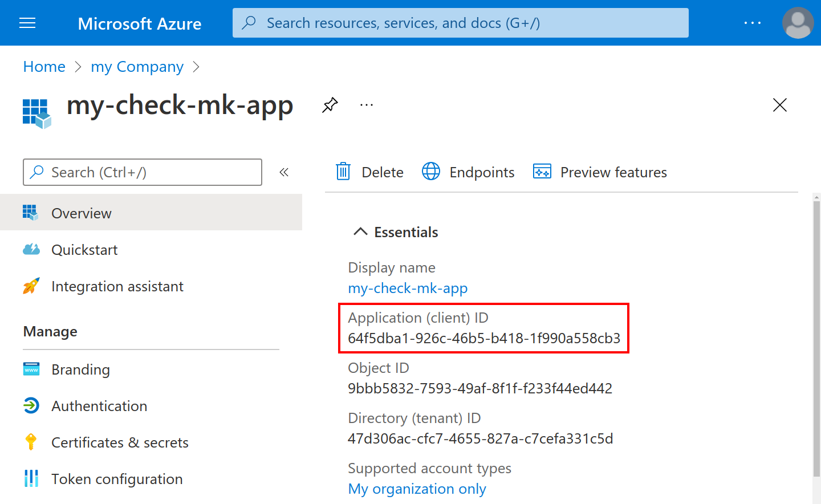Click the Essentials heading text

point(406,232)
